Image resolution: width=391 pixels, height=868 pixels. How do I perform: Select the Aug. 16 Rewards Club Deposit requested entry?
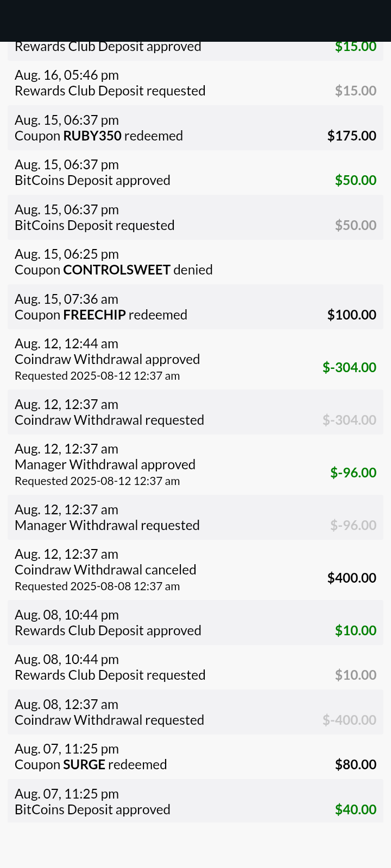click(195, 83)
